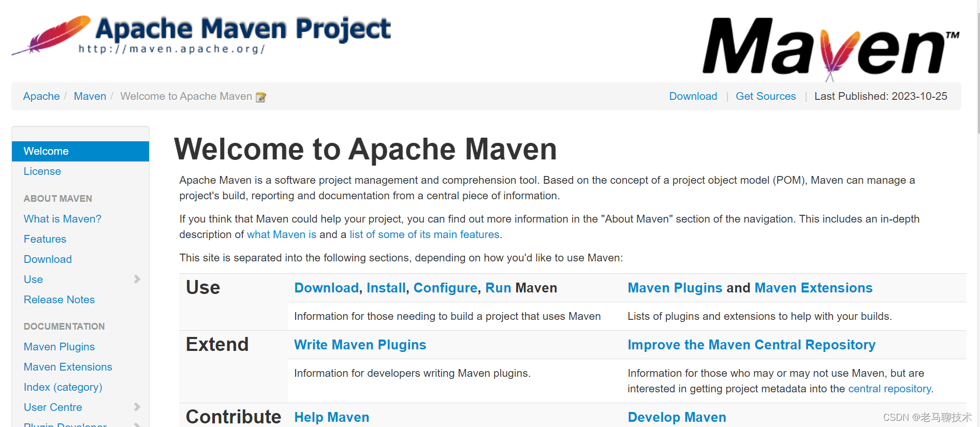Open Apache breadcrumb link
980x427 pixels.
coord(41,96)
